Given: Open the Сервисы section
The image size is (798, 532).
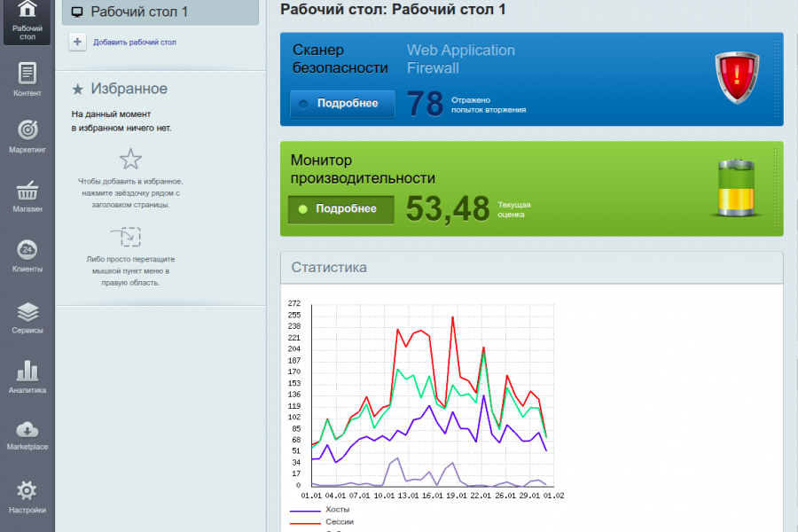Looking at the screenshot, I should click(27, 317).
